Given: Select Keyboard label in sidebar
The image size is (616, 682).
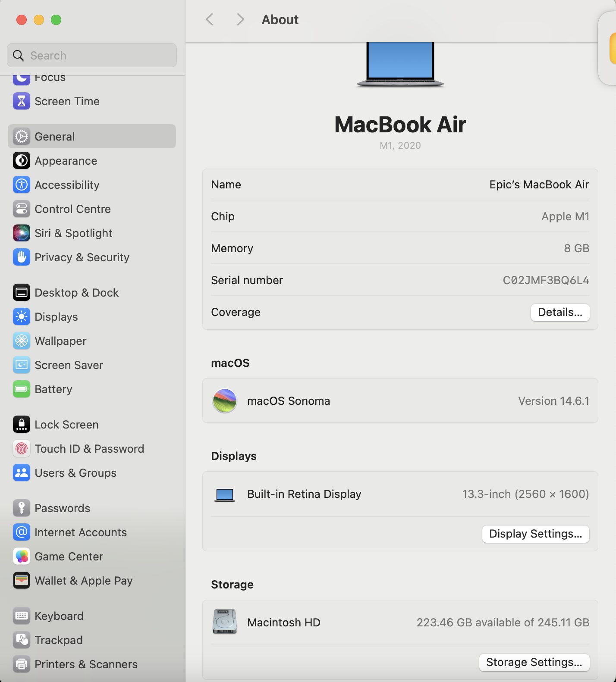Looking at the screenshot, I should coord(59,616).
